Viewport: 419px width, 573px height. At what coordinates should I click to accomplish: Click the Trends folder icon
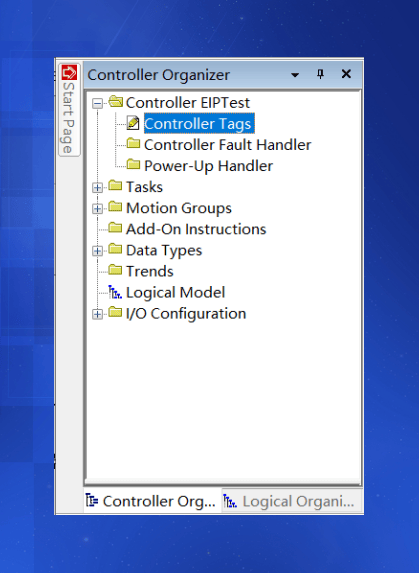(x=115, y=270)
